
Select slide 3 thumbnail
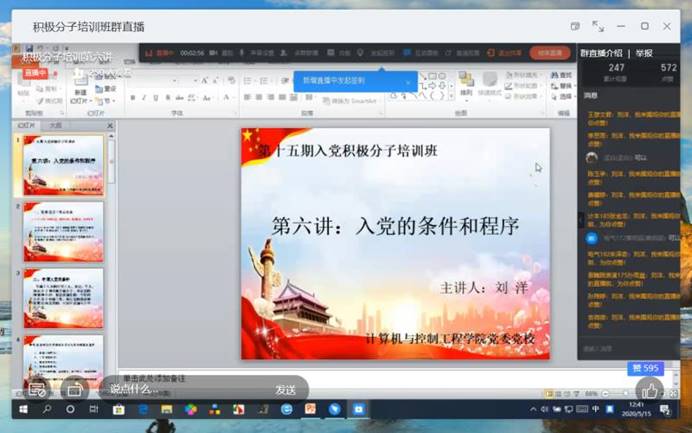[64, 298]
